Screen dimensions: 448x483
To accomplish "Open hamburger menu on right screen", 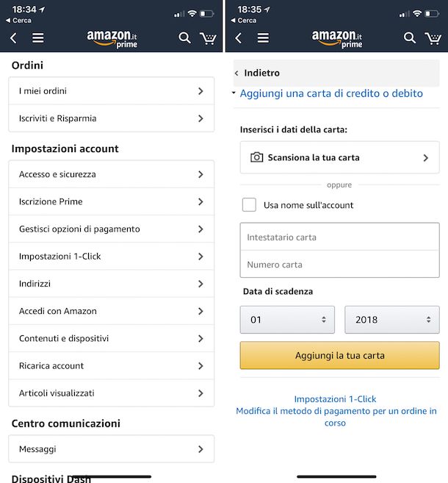I will pos(263,37).
